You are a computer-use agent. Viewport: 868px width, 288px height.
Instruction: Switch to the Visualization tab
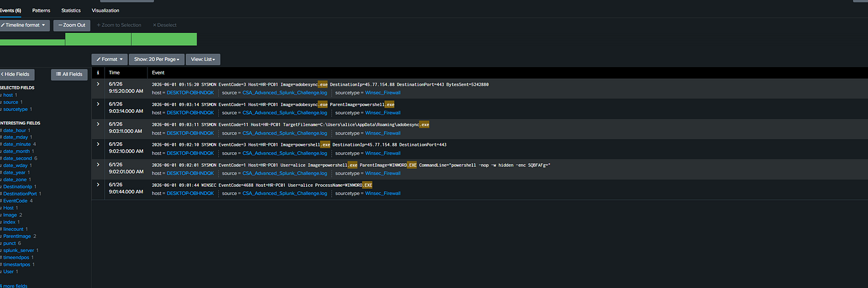[105, 11]
